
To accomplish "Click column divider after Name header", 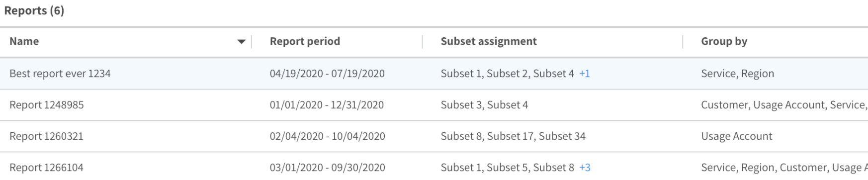I will 252,42.
